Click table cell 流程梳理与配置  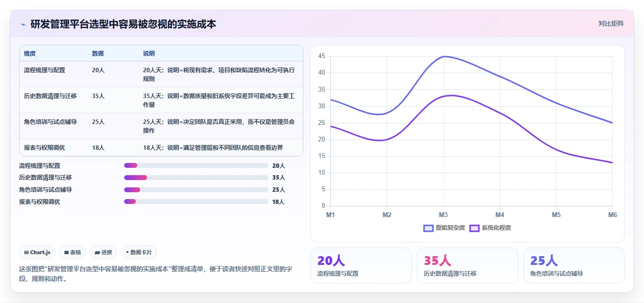click(44, 70)
